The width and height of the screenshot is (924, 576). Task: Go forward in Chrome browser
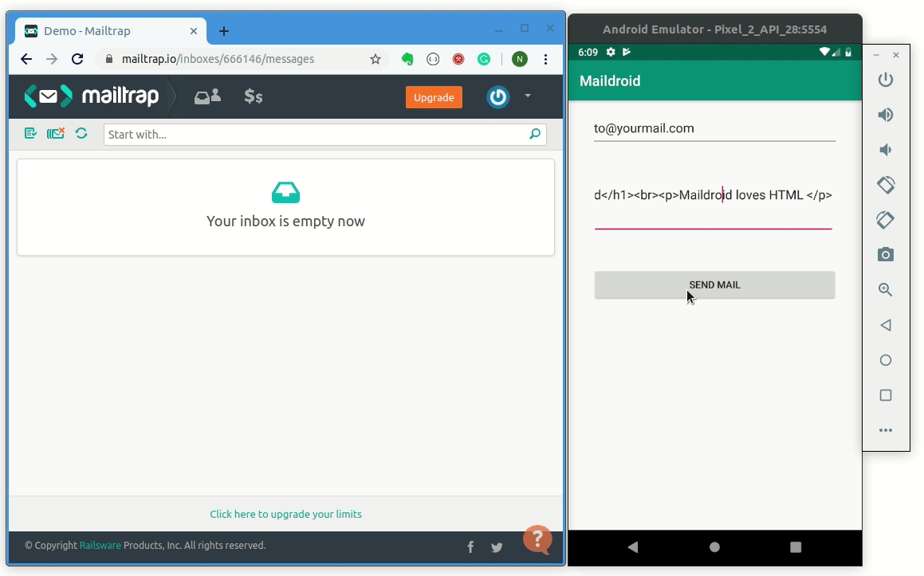[52, 59]
